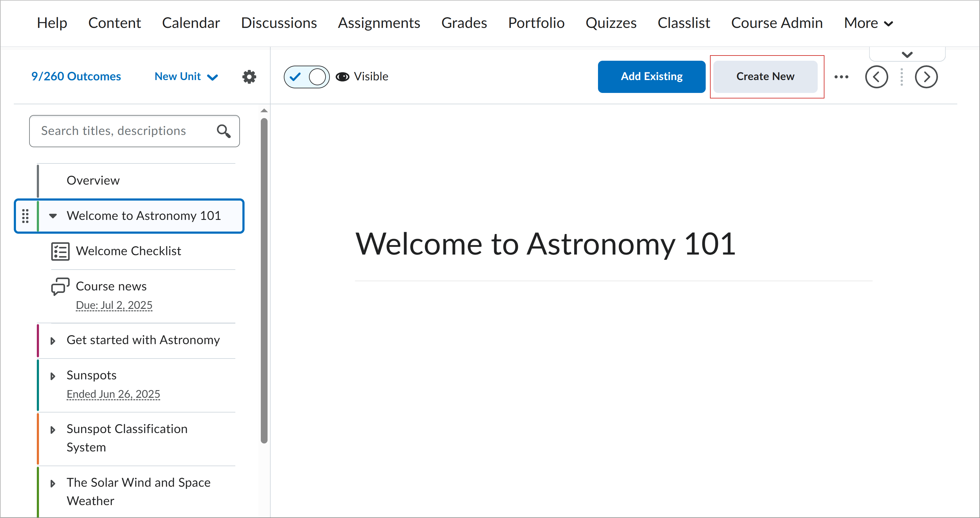Image resolution: width=980 pixels, height=518 pixels.
Task: Open the three-dots more actions menu
Action: pyautogui.click(x=841, y=77)
